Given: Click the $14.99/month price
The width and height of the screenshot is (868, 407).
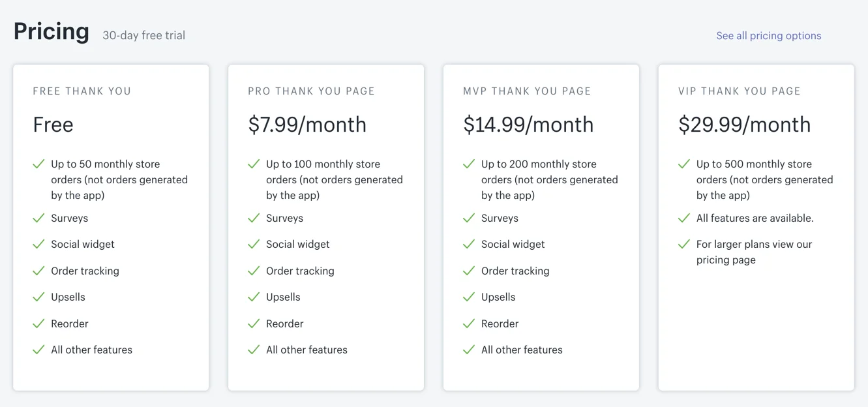Looking at the screenshot, I should coord(528,125).
